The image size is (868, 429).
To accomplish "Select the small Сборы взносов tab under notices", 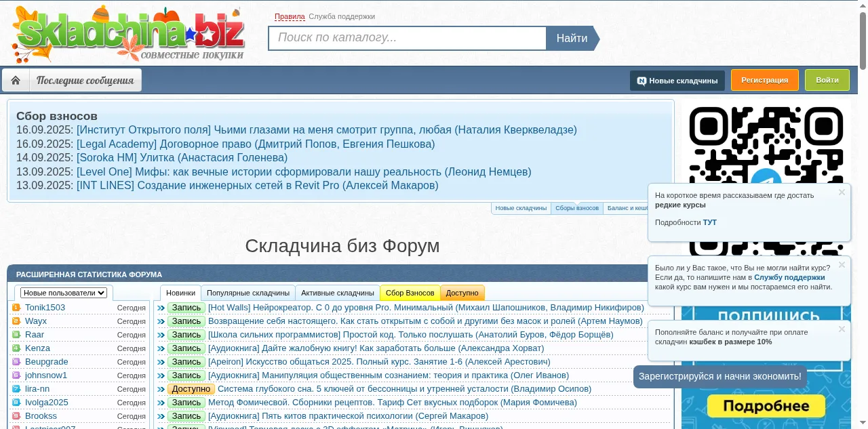I will [x=577, y=208].
